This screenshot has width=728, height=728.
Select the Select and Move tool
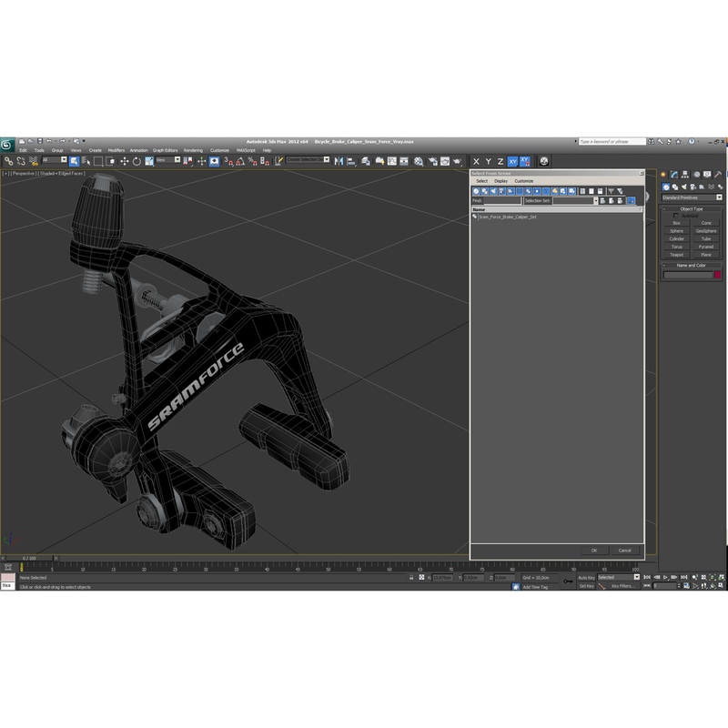pyautogui.click(x=125, y=159)
